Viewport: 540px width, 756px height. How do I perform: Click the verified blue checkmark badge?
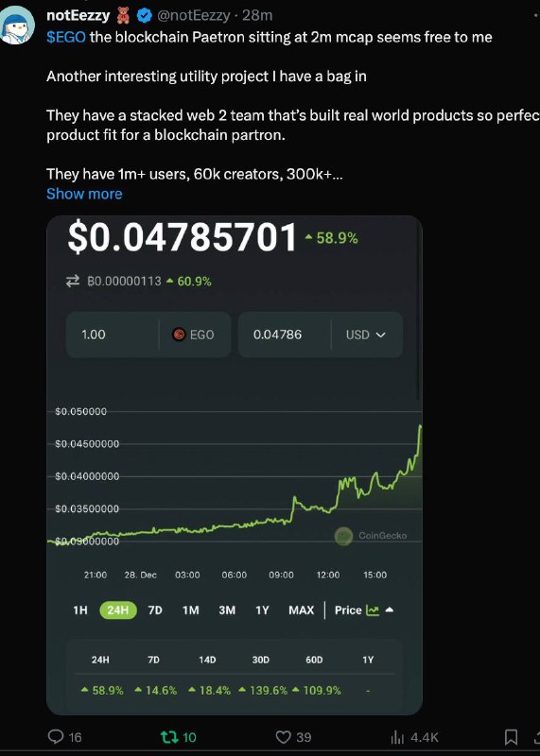click(x=145, y=16)
